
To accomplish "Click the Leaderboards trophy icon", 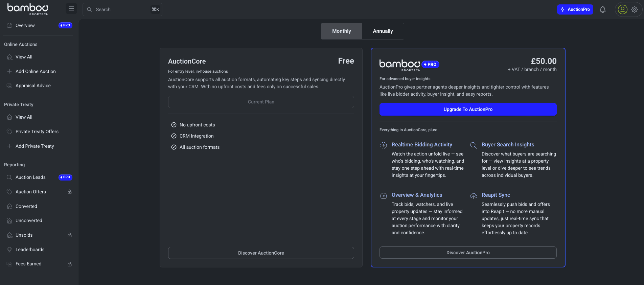I will click(9, 250).
